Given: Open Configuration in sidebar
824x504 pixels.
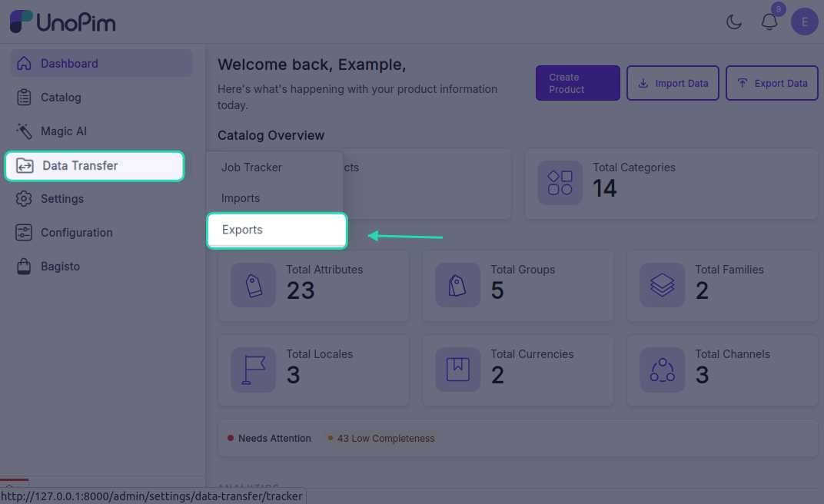Looking at the screenshot, I should pos(101,233).
